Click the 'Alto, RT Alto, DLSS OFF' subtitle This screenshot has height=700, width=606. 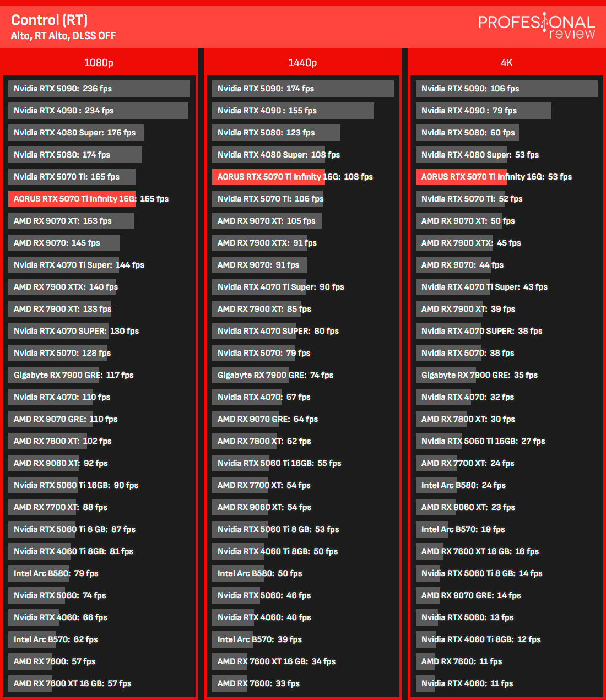click(x=63, y=36)
